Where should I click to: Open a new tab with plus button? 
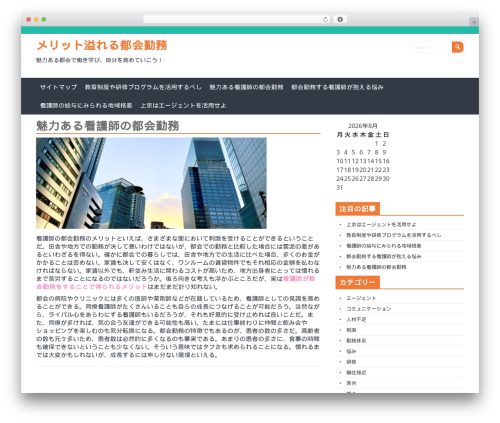point(474,22)
